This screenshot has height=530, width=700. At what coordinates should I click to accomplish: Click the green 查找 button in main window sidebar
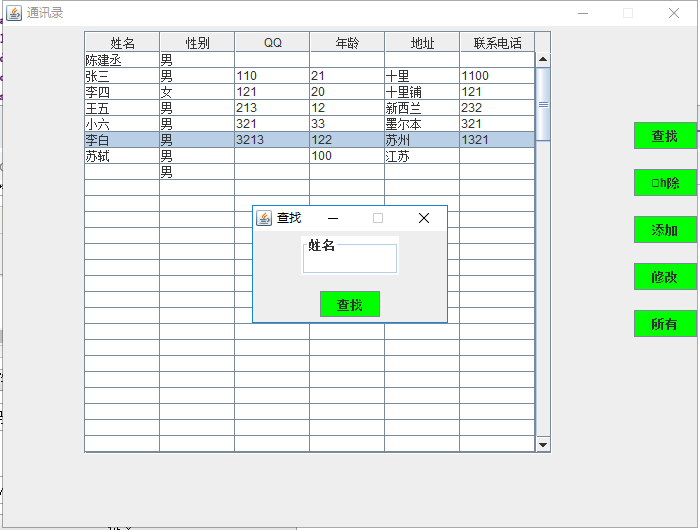(x=665, y=136)
